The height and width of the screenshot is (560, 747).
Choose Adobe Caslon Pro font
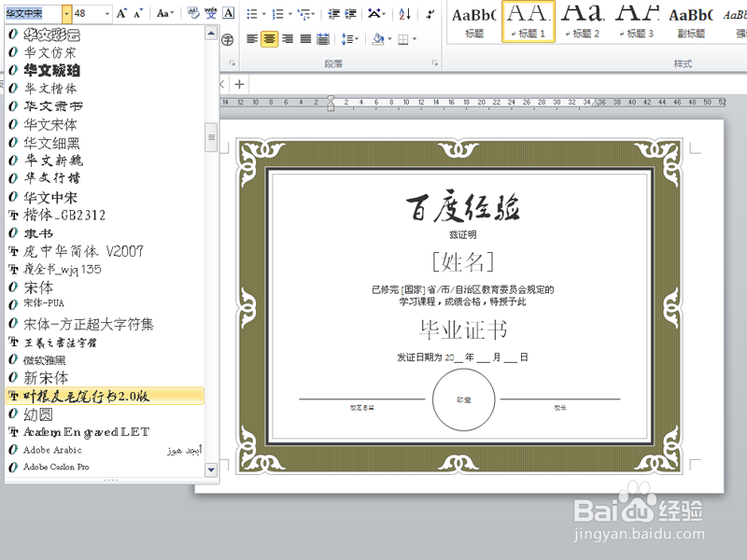point(105,468)
